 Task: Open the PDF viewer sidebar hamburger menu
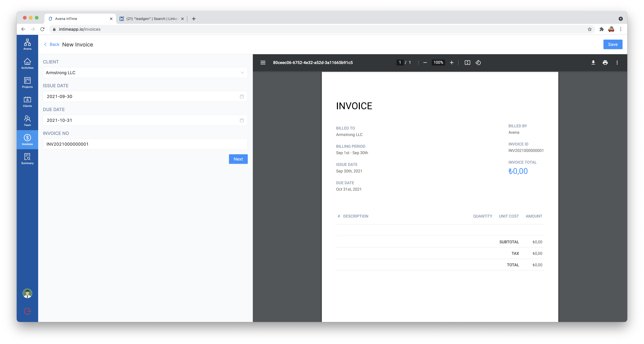pyautogui.click(x=263, y=62)
